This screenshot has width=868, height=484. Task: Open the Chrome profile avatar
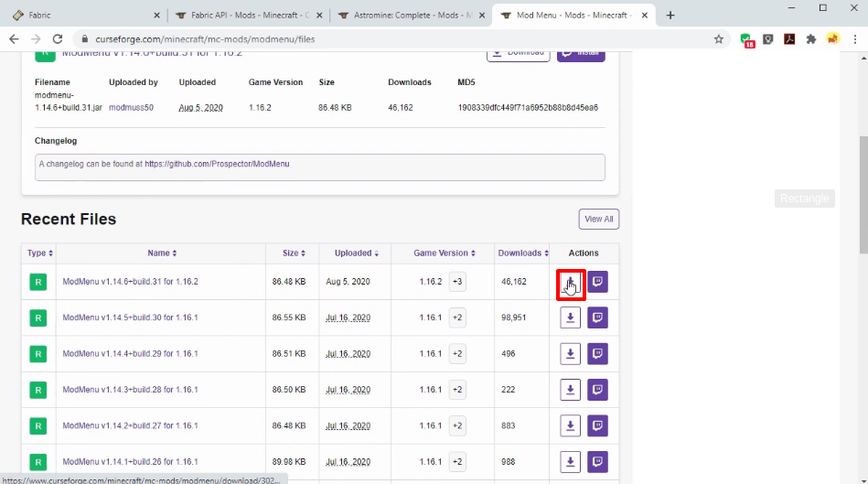point(832,38)
